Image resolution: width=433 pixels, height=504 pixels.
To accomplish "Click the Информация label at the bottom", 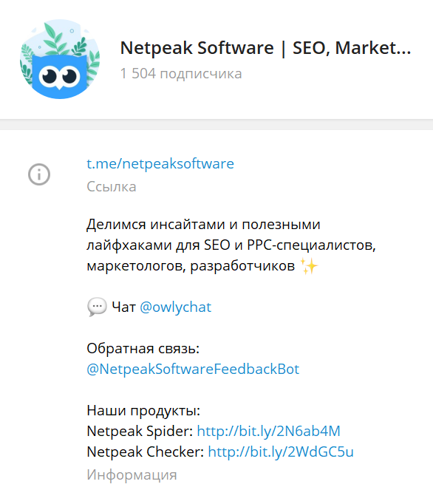I will (132, 475).
